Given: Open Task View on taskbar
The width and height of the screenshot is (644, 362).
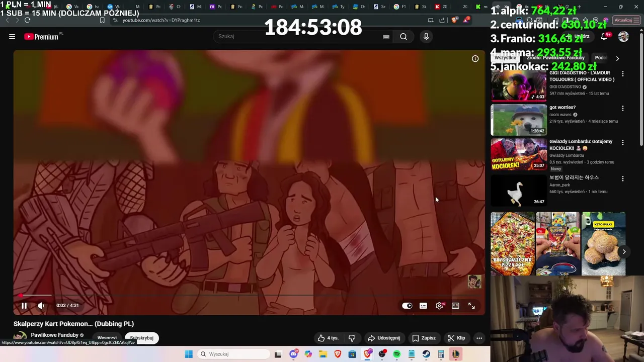Looking at the screenshot, I should [x=278, y=354].
